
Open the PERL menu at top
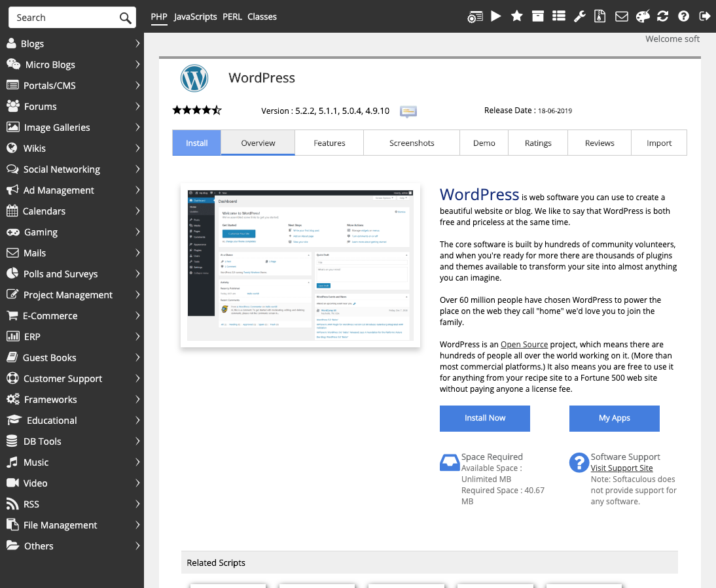232,17
